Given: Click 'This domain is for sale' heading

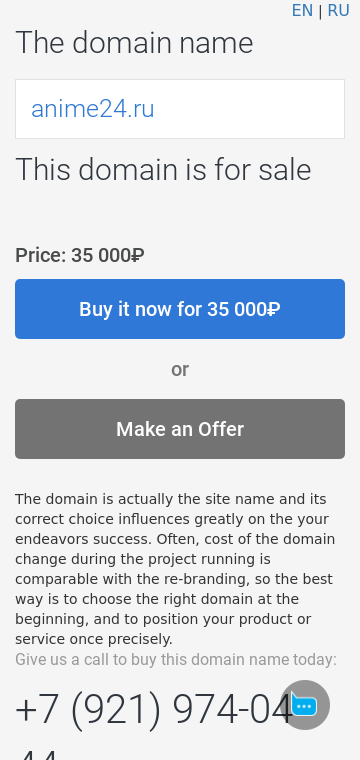Looking at the screenshot, I should 163,169.
